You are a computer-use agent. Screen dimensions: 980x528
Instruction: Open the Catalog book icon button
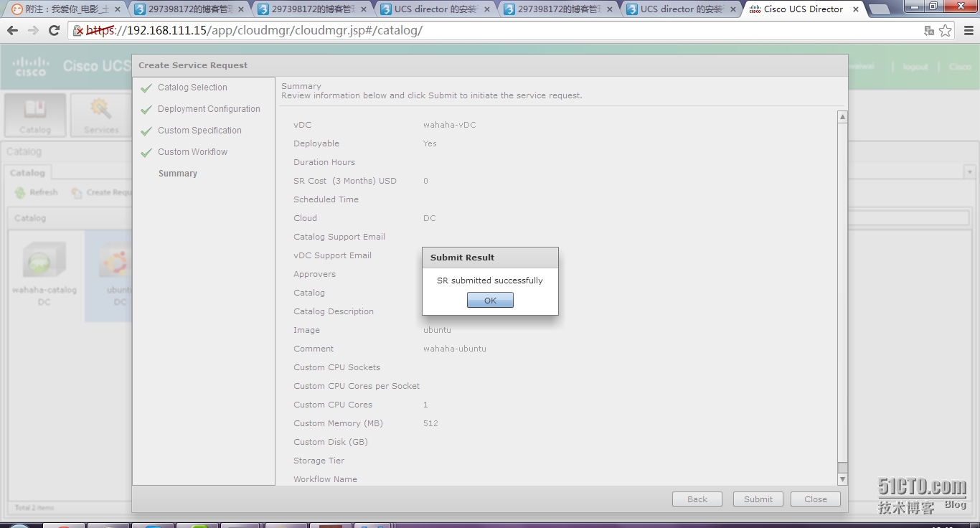click(x=35, y=115)
